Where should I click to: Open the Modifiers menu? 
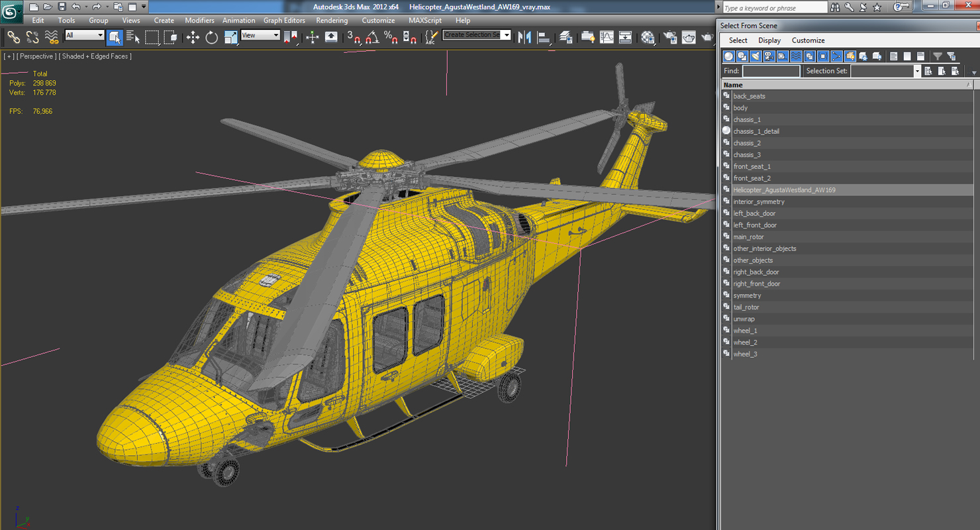199,21
